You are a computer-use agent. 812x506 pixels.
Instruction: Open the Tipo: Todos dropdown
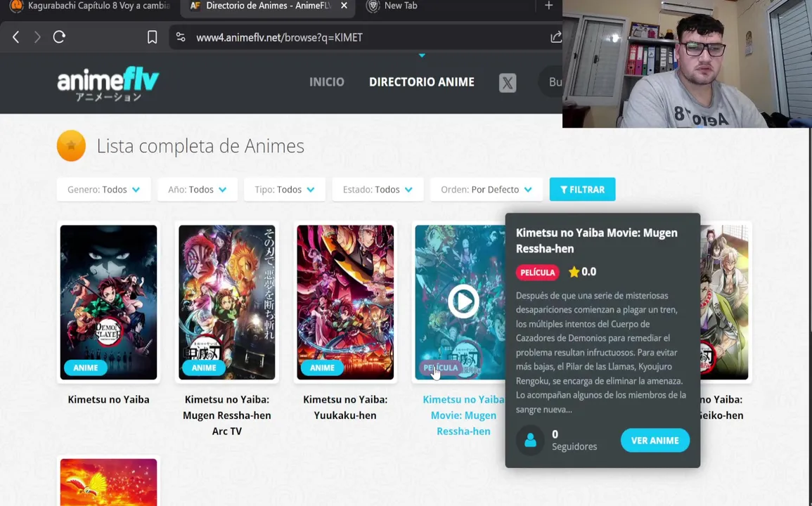pyautogui.click(x=284, y=190)
